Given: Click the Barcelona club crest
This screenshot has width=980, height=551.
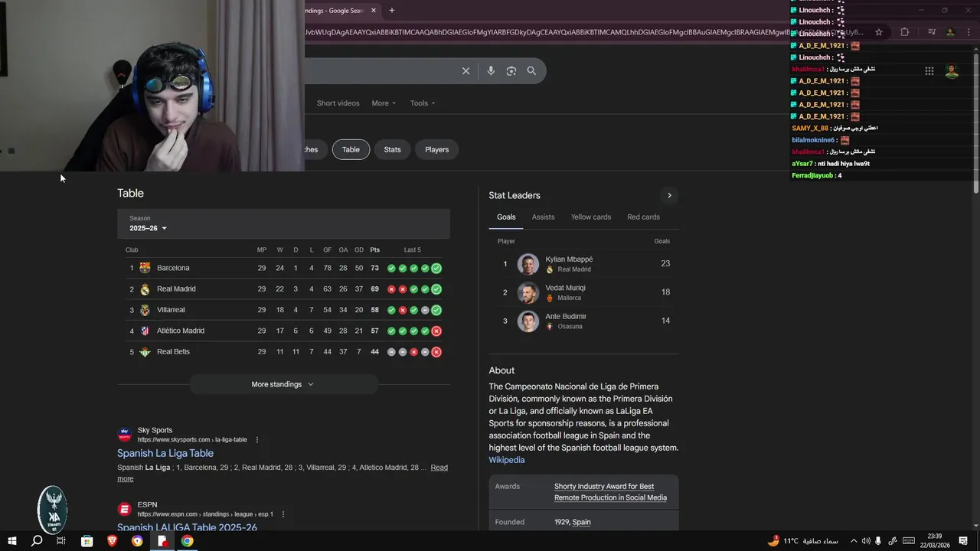Looking at the screenshot, I should tap(145, 268).
